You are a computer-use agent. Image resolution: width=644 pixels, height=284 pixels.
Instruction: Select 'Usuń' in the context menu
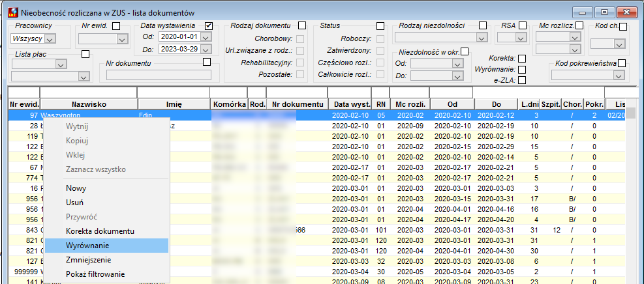tap(106, 203)
